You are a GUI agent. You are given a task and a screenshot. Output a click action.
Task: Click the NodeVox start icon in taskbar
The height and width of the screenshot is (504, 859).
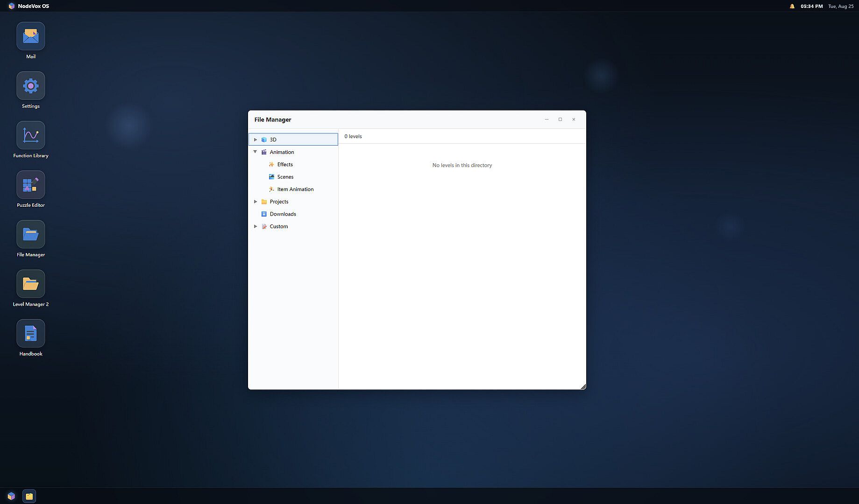[11, 496]
